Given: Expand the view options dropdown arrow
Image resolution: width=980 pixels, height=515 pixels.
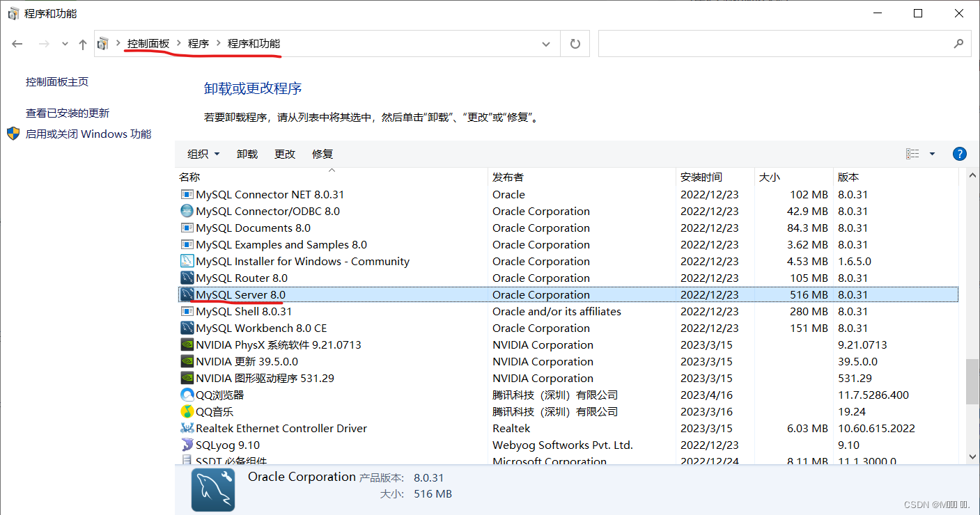Looking at the screenshot, I should click(932, 154).
